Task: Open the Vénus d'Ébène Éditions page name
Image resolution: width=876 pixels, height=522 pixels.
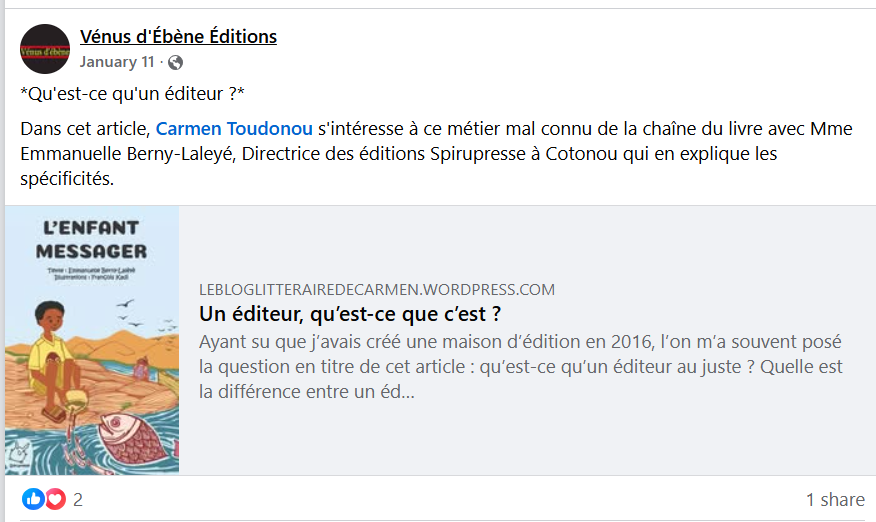Action: point(178,37)
